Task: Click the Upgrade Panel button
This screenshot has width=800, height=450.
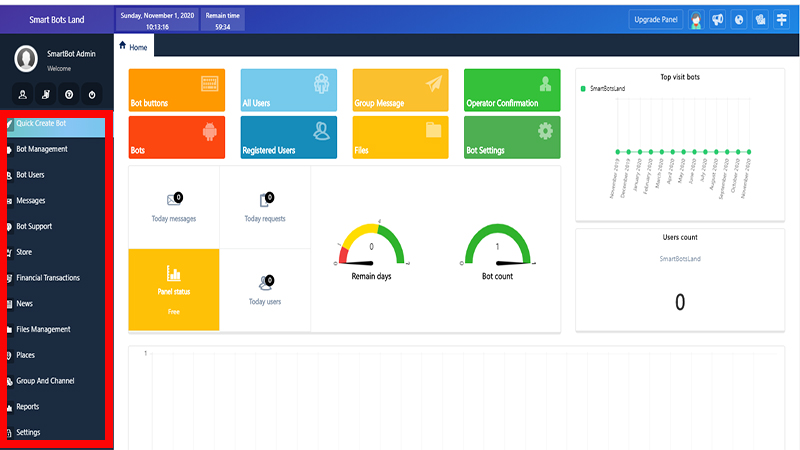Action: point(656,19)
